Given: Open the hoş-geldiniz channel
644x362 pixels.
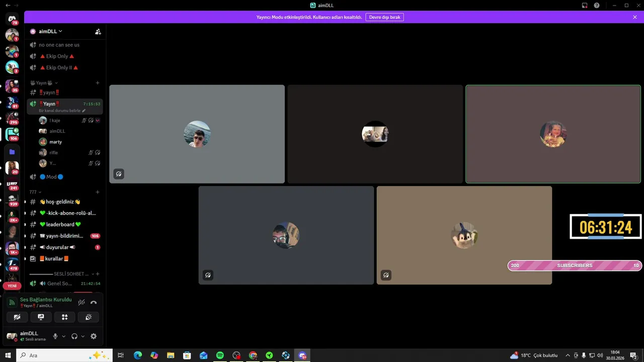Looking at the screenshot, I should (65, 202).
